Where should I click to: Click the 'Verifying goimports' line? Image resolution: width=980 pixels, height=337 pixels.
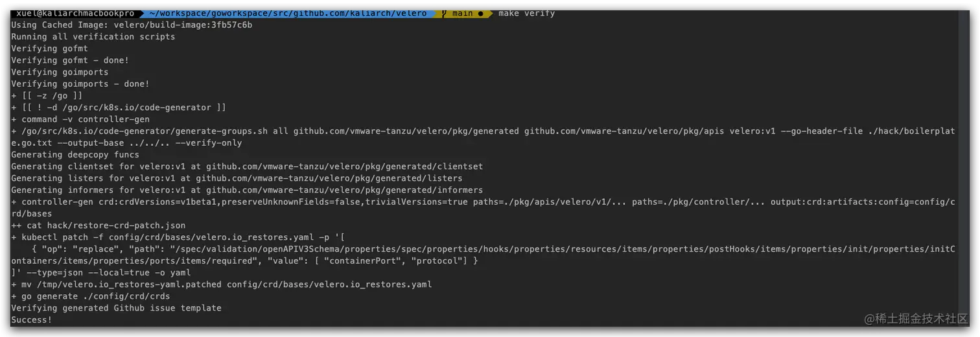tap(60, 72)
